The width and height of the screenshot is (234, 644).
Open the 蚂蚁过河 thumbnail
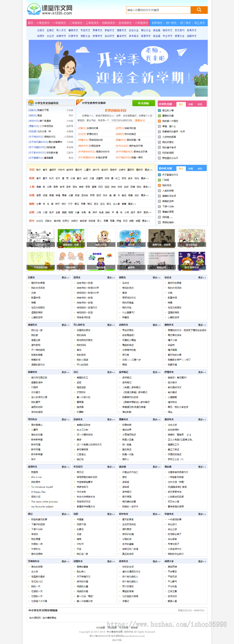tap(161, 261)
